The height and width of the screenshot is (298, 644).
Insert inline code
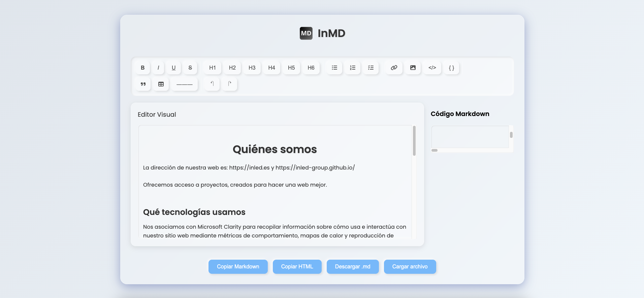pyautogui.click(x=432, y=68)
